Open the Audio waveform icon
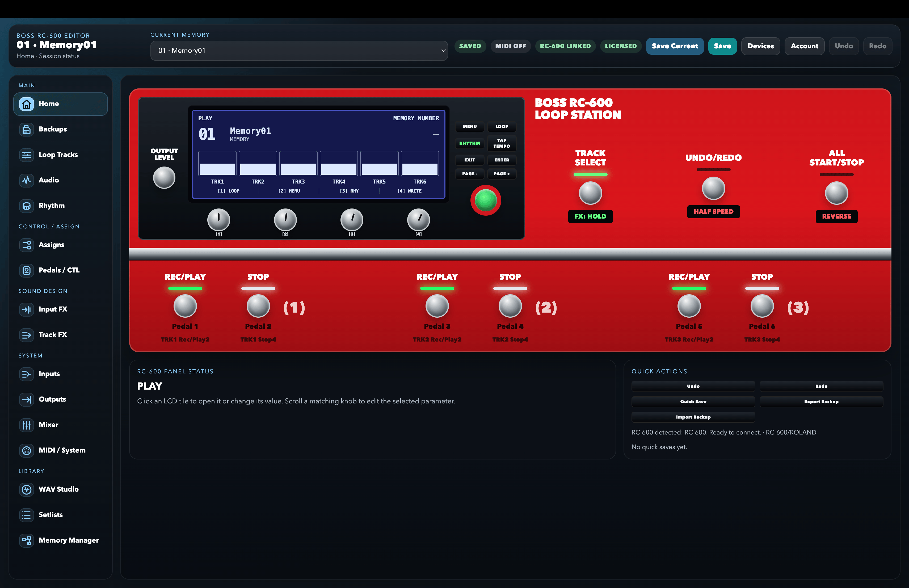 (26, 180)
